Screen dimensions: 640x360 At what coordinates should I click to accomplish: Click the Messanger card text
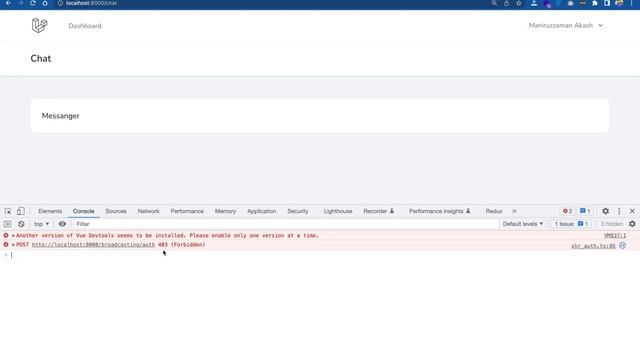pos(60,116)
